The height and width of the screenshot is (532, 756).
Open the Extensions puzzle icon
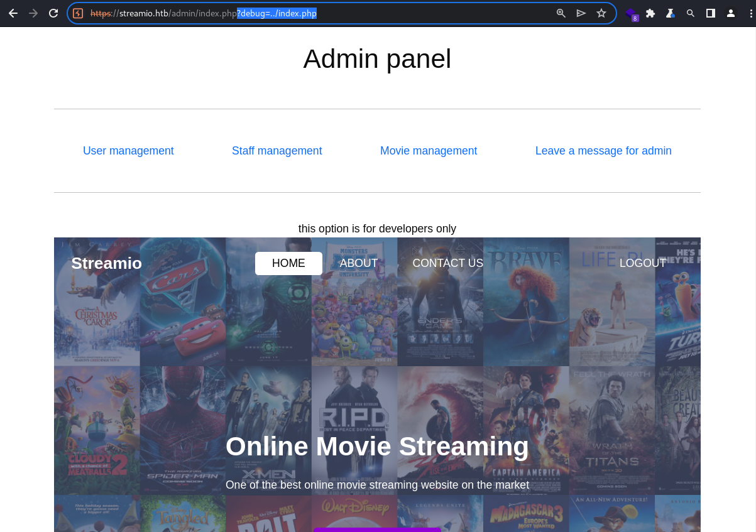click(x=650, y=13)
